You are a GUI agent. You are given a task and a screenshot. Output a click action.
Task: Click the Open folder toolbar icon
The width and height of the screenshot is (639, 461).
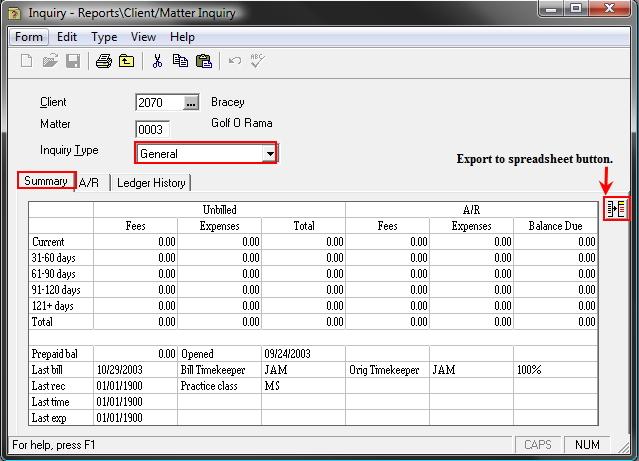(x=50, y=61)
